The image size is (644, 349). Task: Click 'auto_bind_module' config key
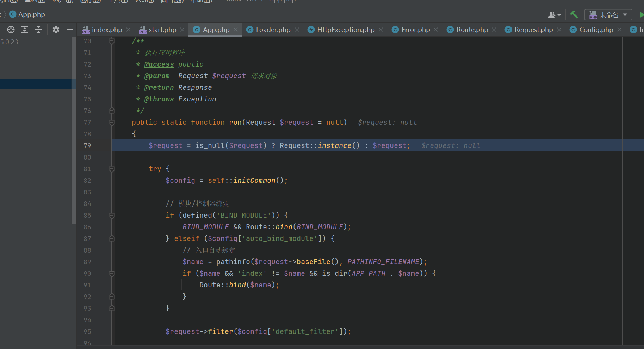280,238
